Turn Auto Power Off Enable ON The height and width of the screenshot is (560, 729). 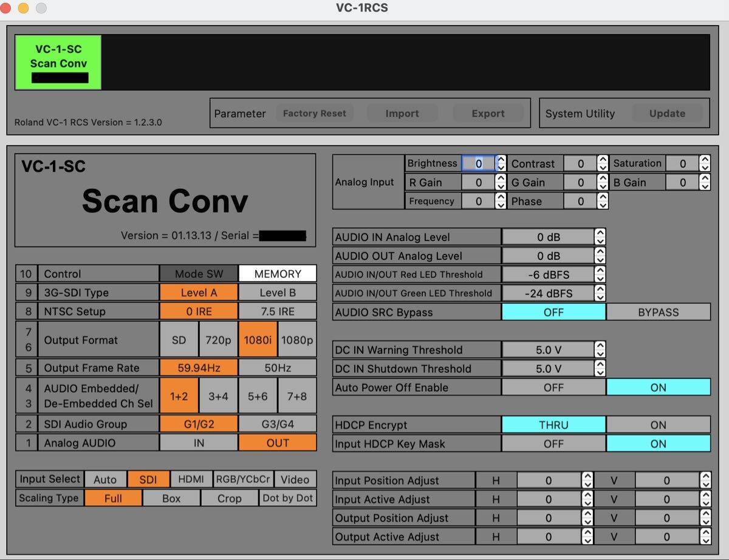point(659,388)
